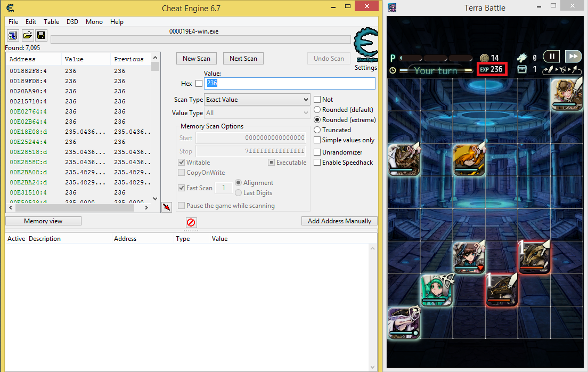Click the red clear list icon
Viewport: 588px width, 372px height.
click(191, 223)
